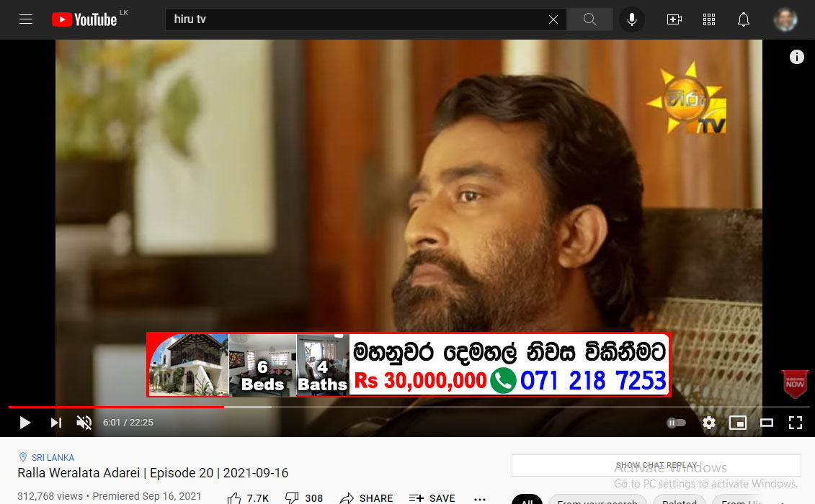Open the YouTube apps grid icon
The width and height of the screenshot is (815, 504).
click(709, 19)
